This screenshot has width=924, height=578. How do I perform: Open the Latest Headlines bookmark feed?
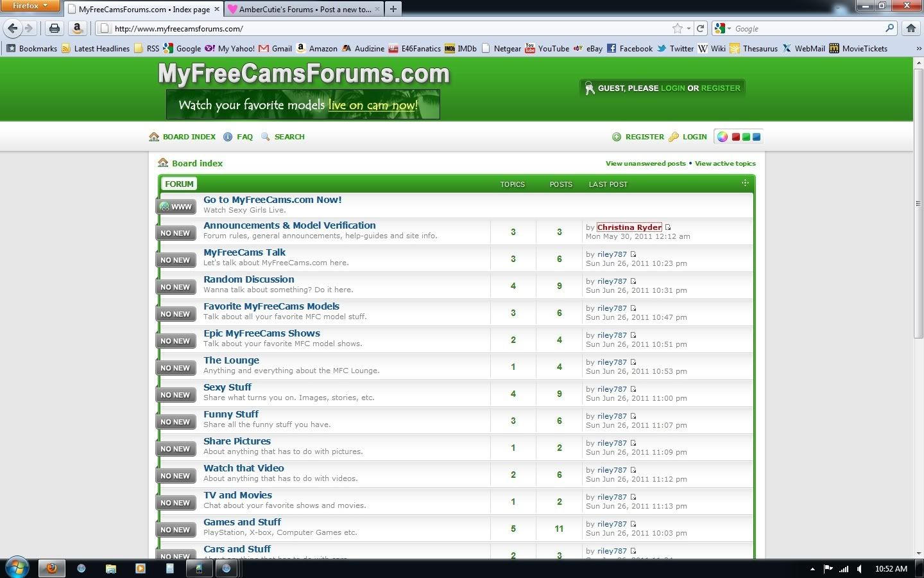(96, 48)
